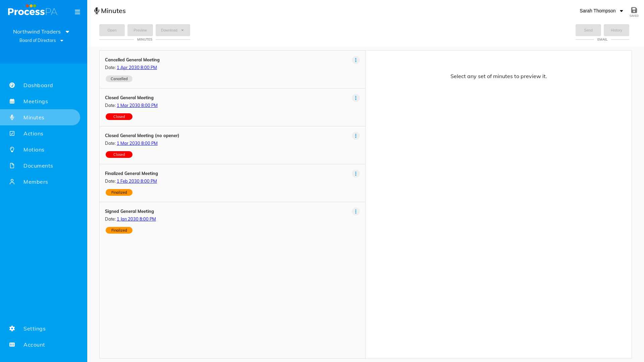This screenshot has height=362, width=644.
Task: Open the 1 Feb 2030 8:00 PM date link
Action: coord(137,181)
